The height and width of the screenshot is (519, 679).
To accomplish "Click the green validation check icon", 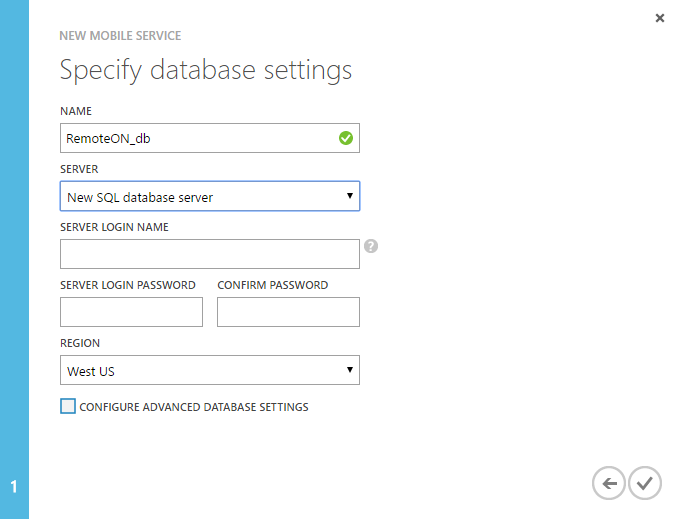I will (346, 139).
